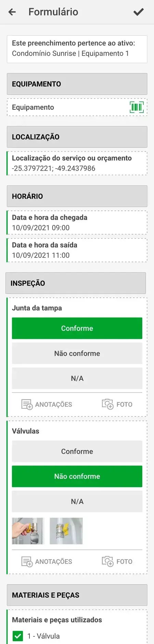Go back using the arrow icon
This screenshot has height=644, width=154.
click(x=12, y=12)
